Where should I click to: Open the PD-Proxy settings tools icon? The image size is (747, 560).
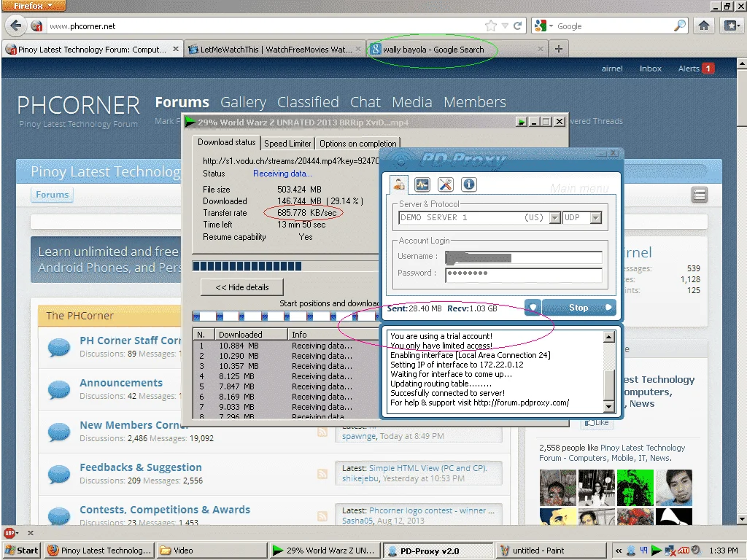tap(446, 184)
